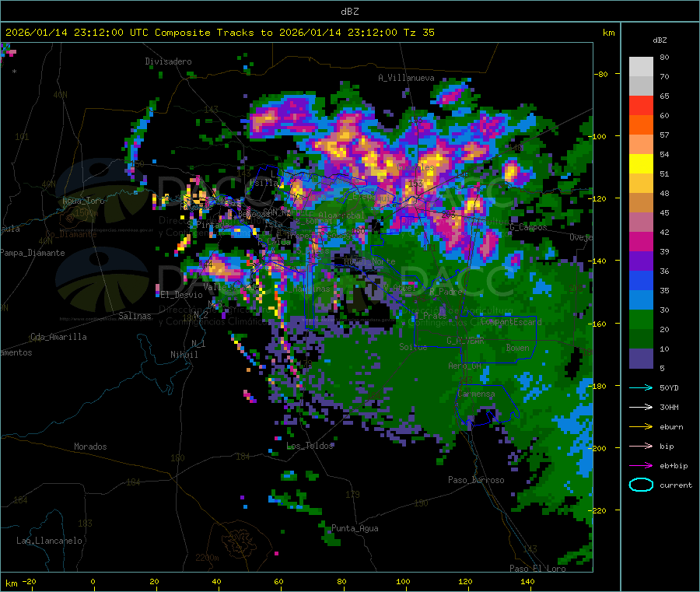Click the 140 km horizontal axis tick
This screenshot has width=700, height=592.
tap(527, 582)
